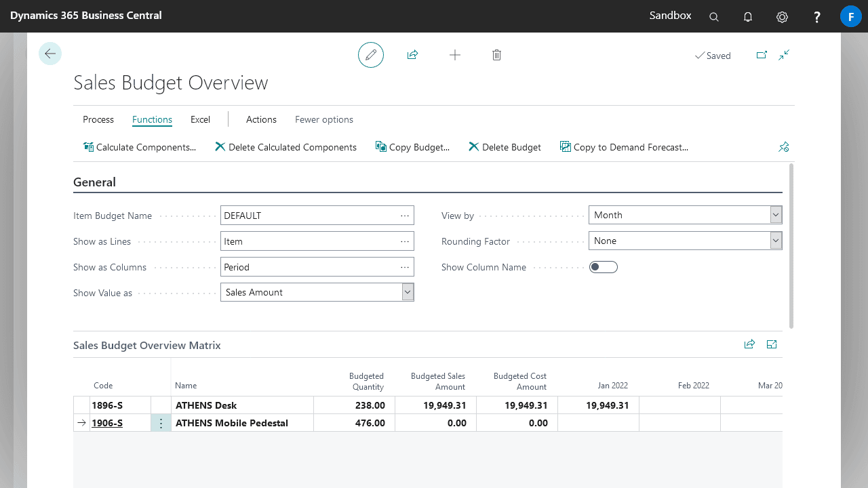Click ATHENS Mobile Pedestal name cell
Viewport: 868px width, 488px height.
click(x=243, y=423)
